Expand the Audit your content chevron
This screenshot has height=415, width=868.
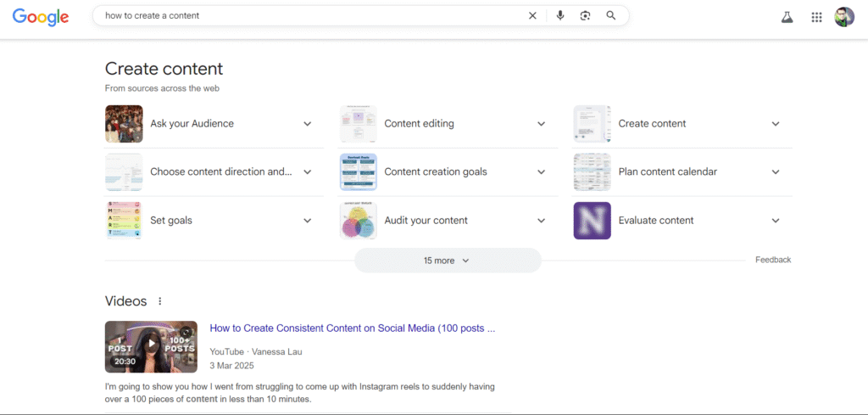coord(542,221)
